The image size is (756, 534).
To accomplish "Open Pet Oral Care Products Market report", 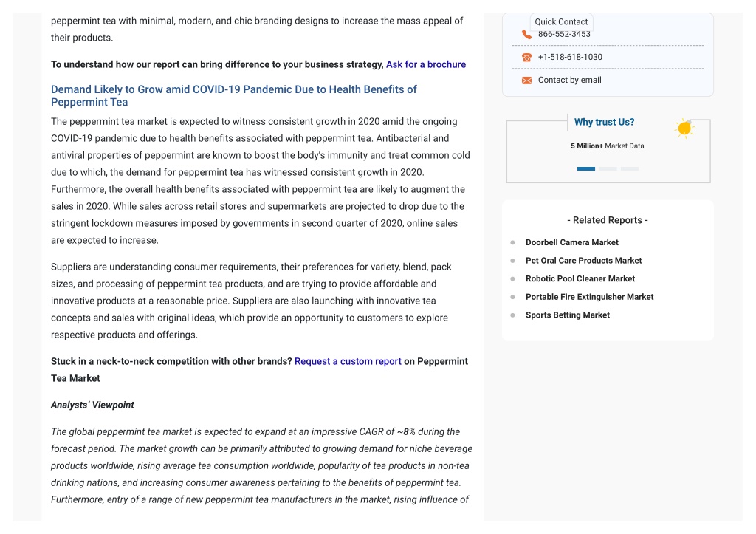I will tap(583, 261).
